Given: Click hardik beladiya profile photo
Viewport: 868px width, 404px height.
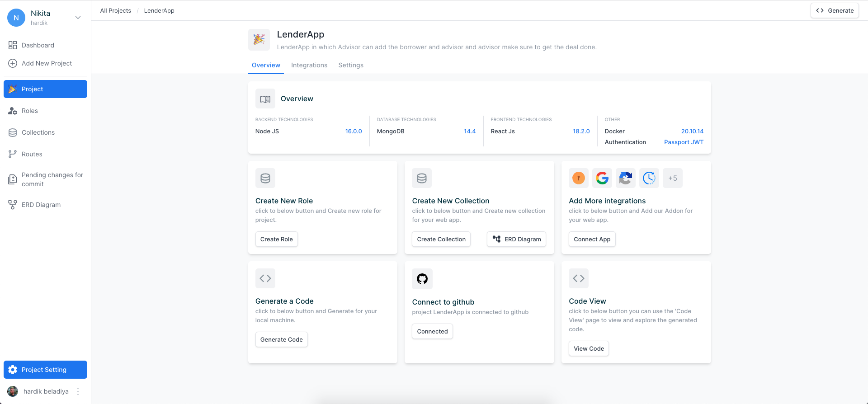Looking at the screenshot, I should pyautogui.click(x=13, y=391).
